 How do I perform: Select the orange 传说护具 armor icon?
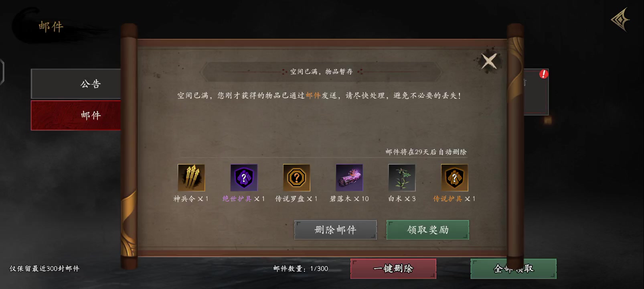454,177
